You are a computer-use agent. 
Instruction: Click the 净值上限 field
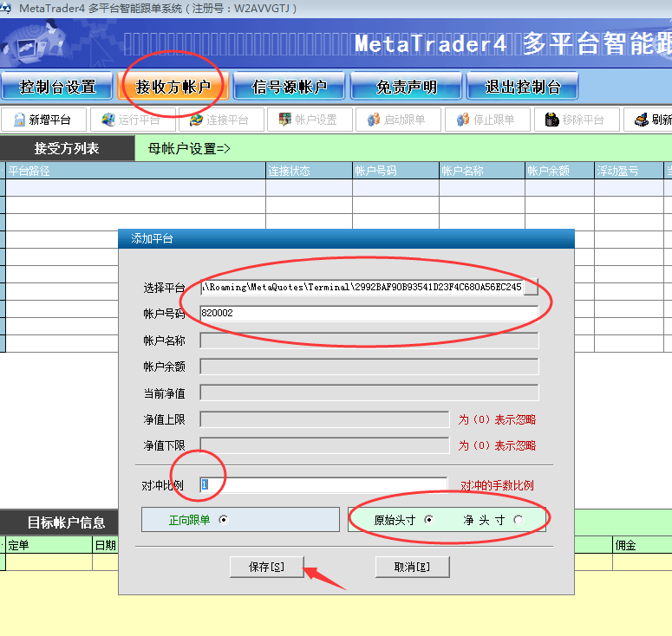click(324, 419)
